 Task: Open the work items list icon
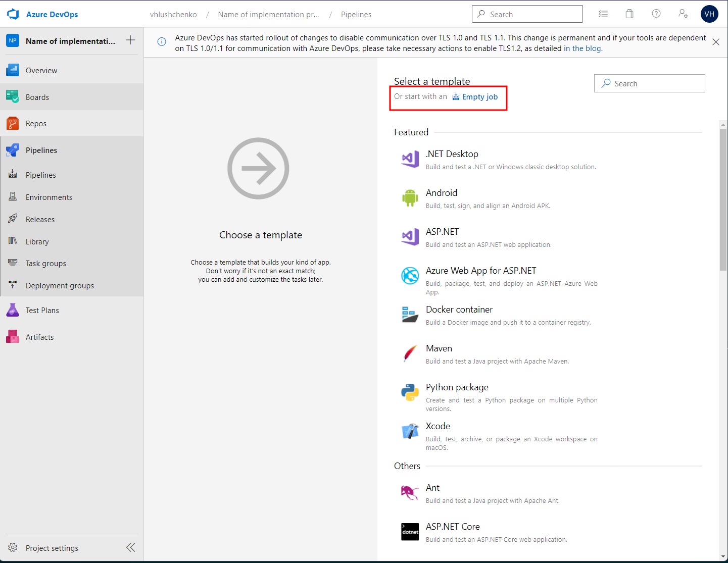pyautogui.click(x=603, y=14)
